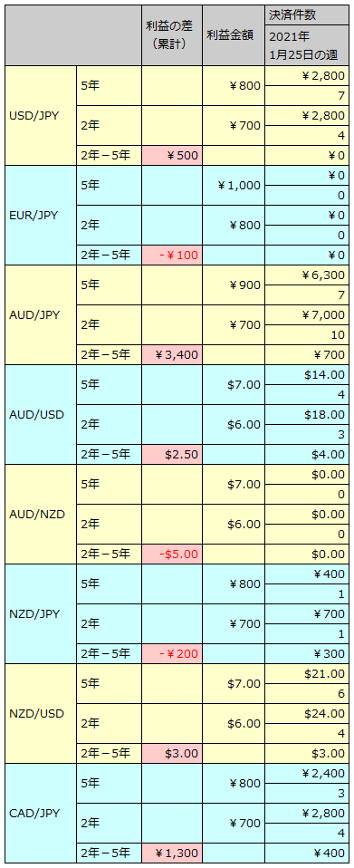This screenshot has width=354, height=868.
Task: Click the ¥3,400 cumulative difference cell
Action: [172, 355]
